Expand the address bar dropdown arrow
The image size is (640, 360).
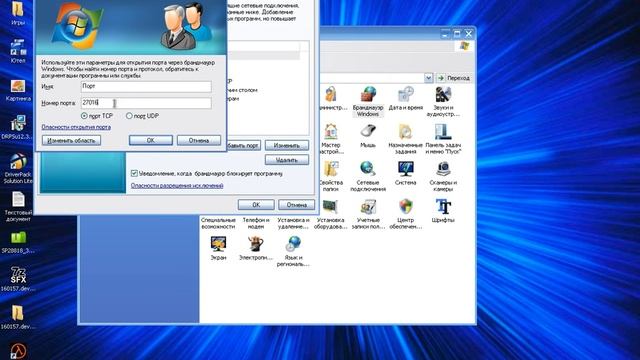[428, 78]
